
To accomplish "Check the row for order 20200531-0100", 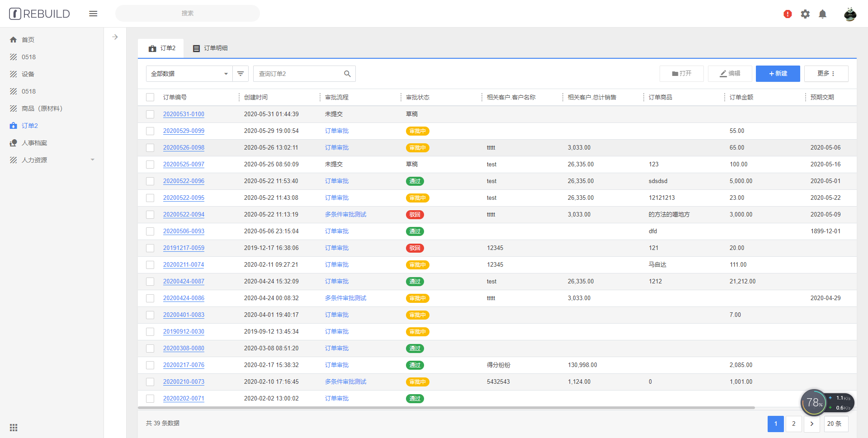I will (x=150, y=114).
